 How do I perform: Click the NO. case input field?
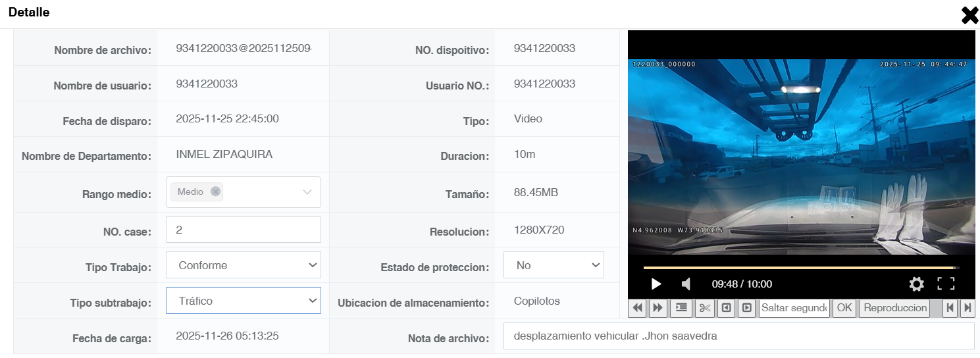244,230
